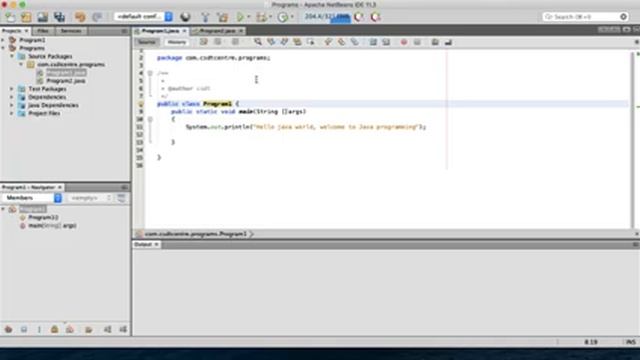Toggle Bookmark in editor toolbar
640x360 pixels.
(x=355, y=42)
